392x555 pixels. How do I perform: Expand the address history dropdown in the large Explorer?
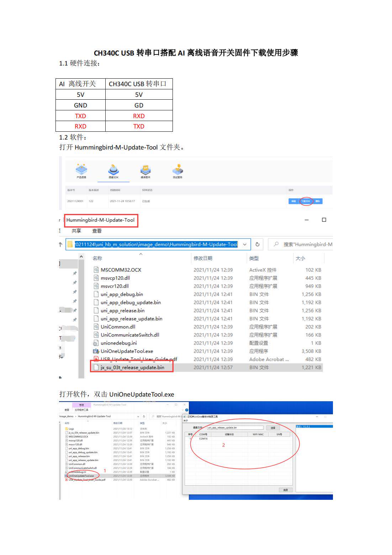[245, 245]
